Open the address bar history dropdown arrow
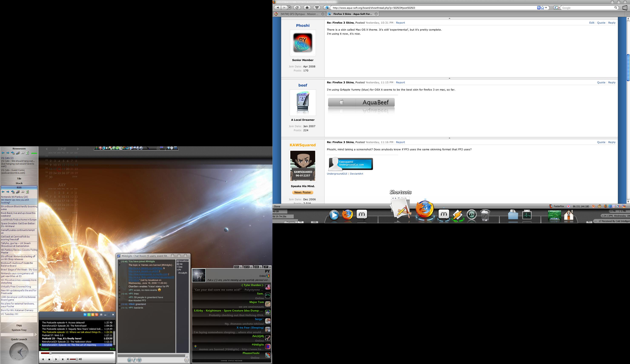The height and width of the screenshot is (364, 630). click(546, 8)
